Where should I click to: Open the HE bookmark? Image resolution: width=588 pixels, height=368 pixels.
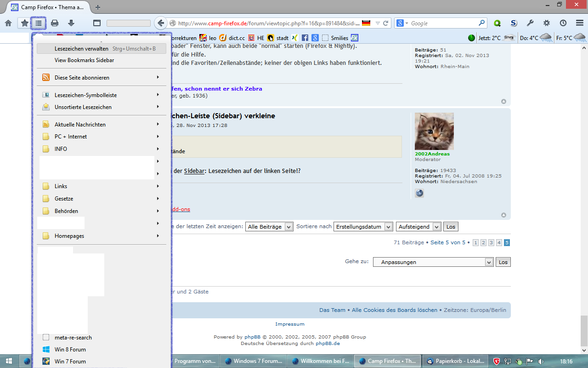256,38
